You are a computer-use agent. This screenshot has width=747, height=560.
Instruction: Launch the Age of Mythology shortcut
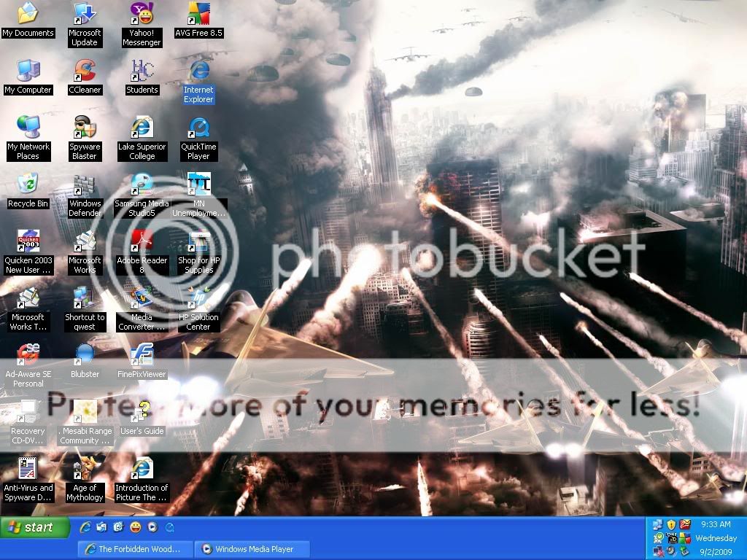(85, 479)
